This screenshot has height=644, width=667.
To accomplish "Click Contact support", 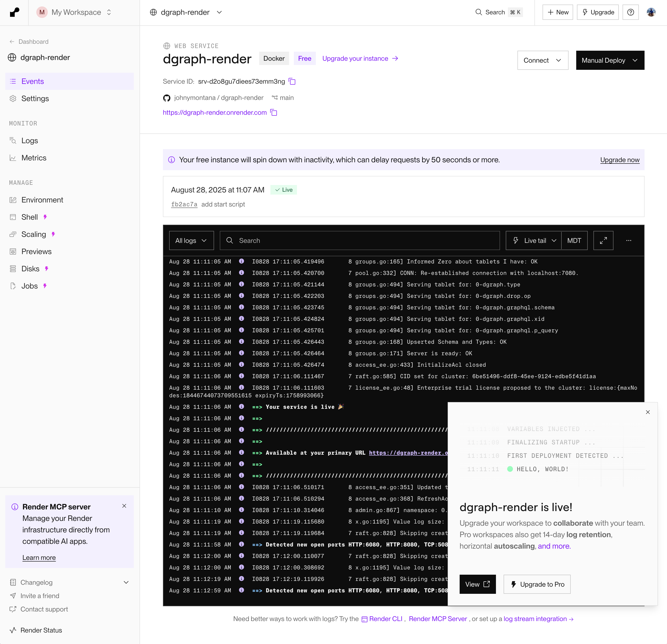I will tap(39, 609).
